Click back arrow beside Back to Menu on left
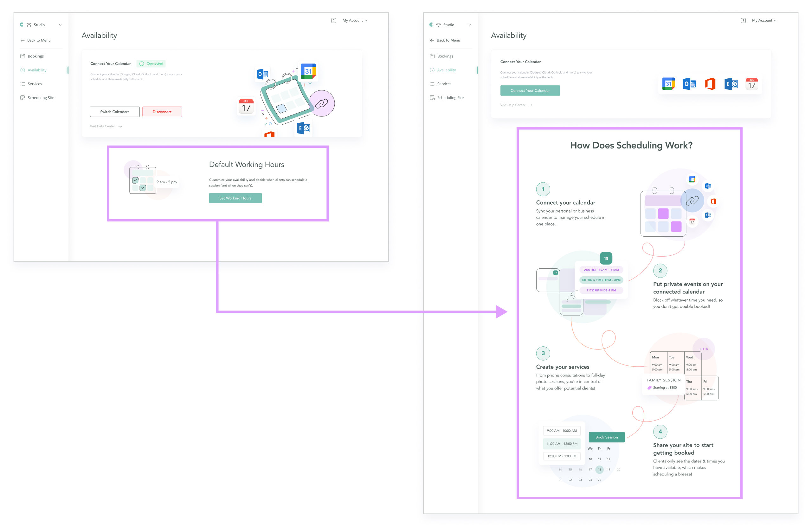 click(x=23, y=40)
